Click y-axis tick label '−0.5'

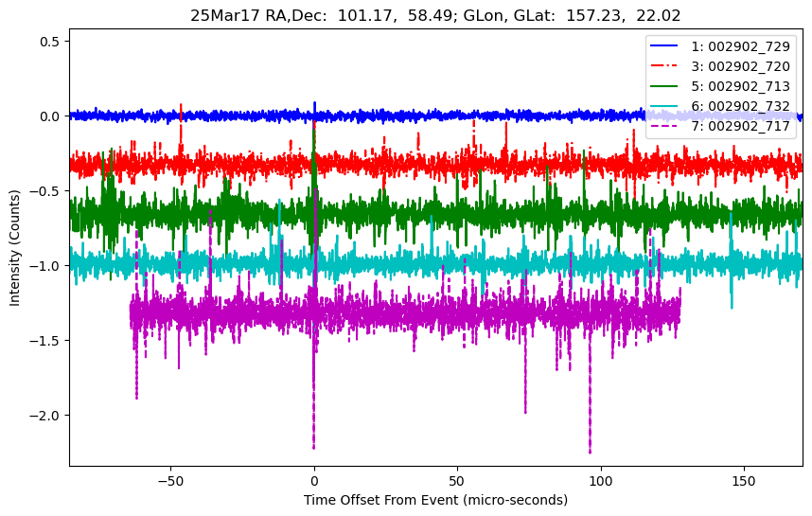coord(45,191)
